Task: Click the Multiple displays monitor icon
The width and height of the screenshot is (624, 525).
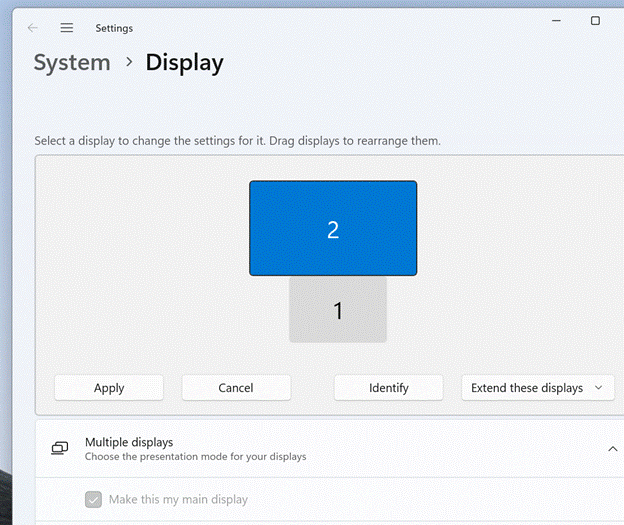Action: [60, 448]
